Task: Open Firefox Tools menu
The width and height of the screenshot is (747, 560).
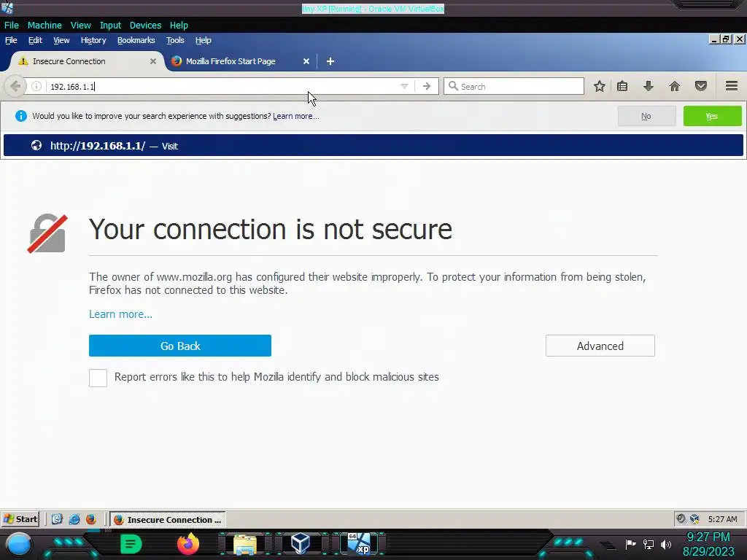Action: coord(175,40)
